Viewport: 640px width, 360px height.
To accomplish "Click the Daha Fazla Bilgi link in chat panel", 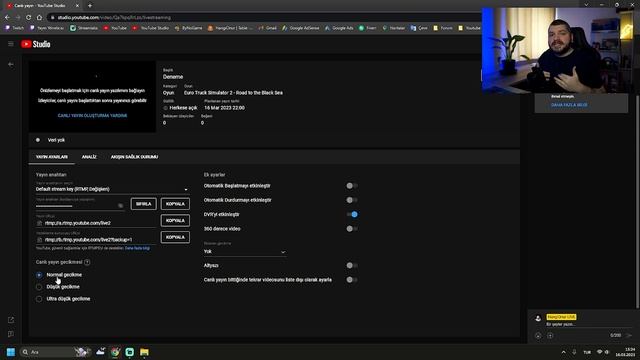I will point(569,105).
